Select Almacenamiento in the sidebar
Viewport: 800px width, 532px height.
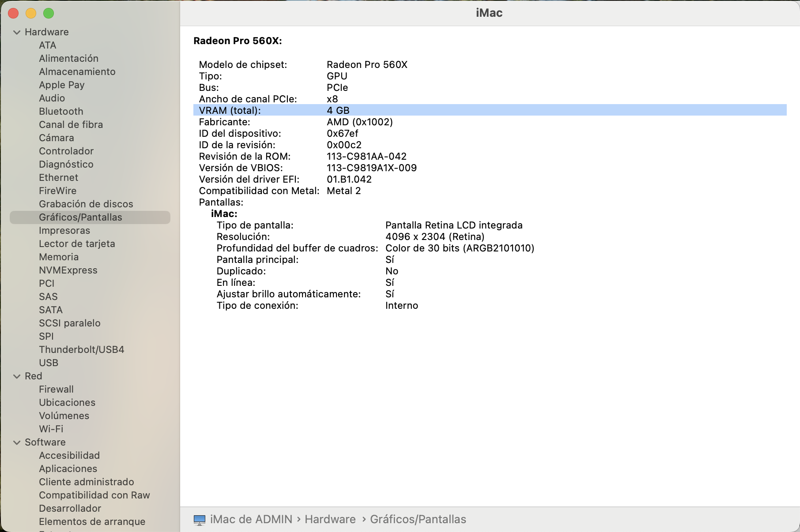(77, 72)
